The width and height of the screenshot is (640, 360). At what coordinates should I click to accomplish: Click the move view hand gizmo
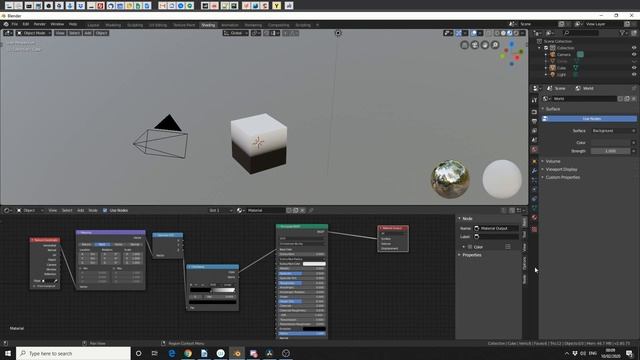484,45
